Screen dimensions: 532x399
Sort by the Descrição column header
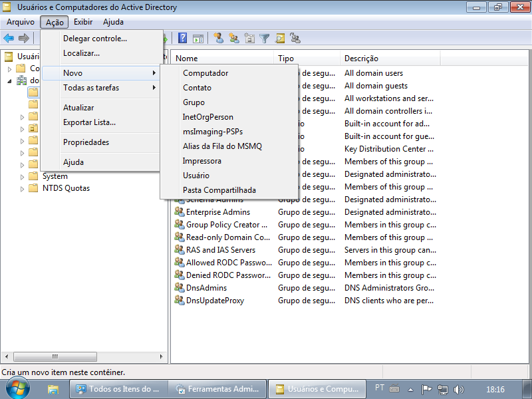(390, 59)
